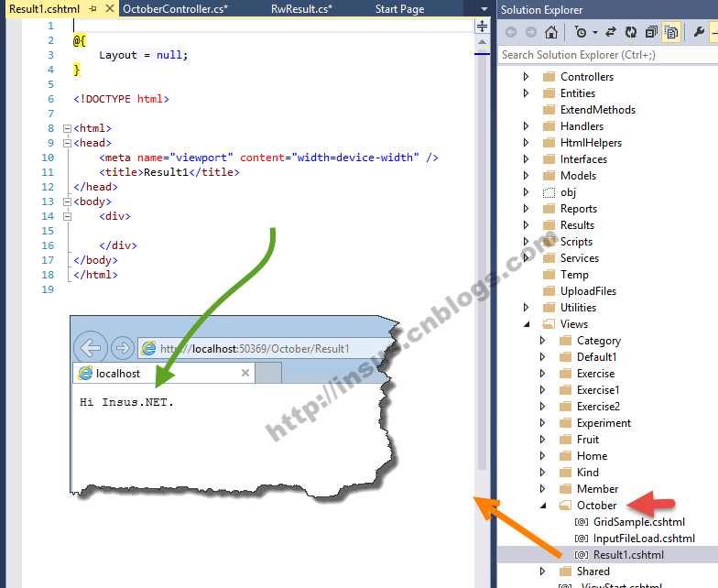Screen dimensions: 718x588
Task: Click Sync with Active Document icon
Action: click(x=610, y=32)
